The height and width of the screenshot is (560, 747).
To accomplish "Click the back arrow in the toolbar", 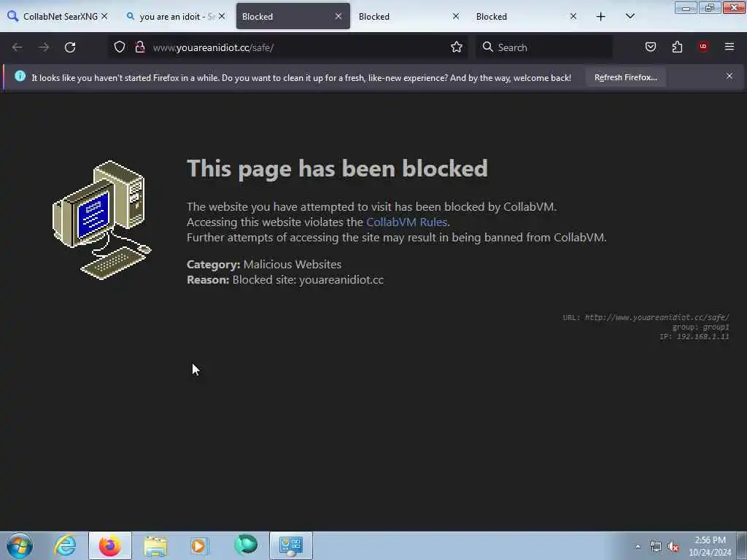I will point(18,47).
